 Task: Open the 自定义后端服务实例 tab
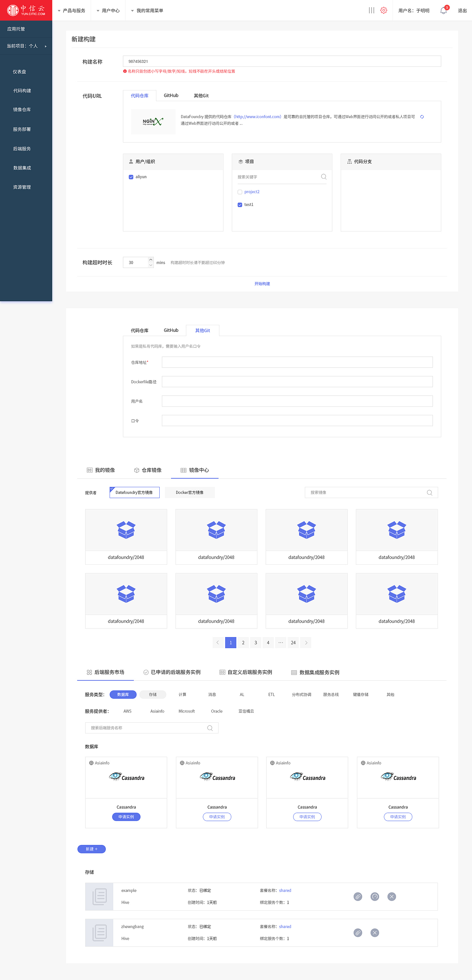coord(246,672)
